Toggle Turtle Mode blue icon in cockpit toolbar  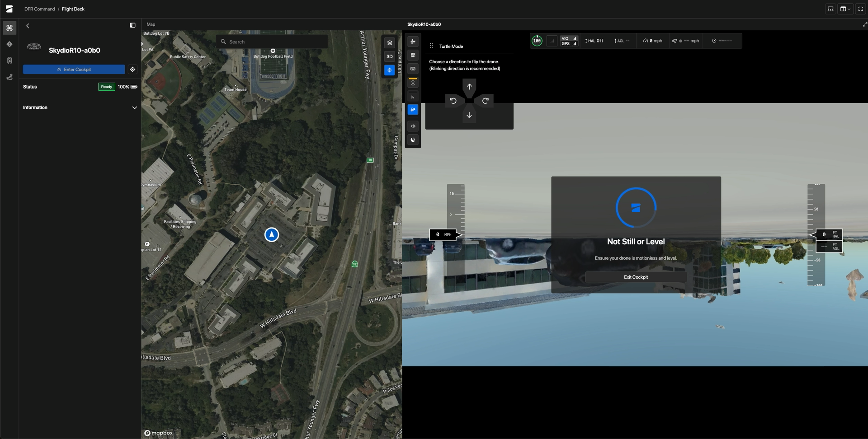[x=413, y=109]
